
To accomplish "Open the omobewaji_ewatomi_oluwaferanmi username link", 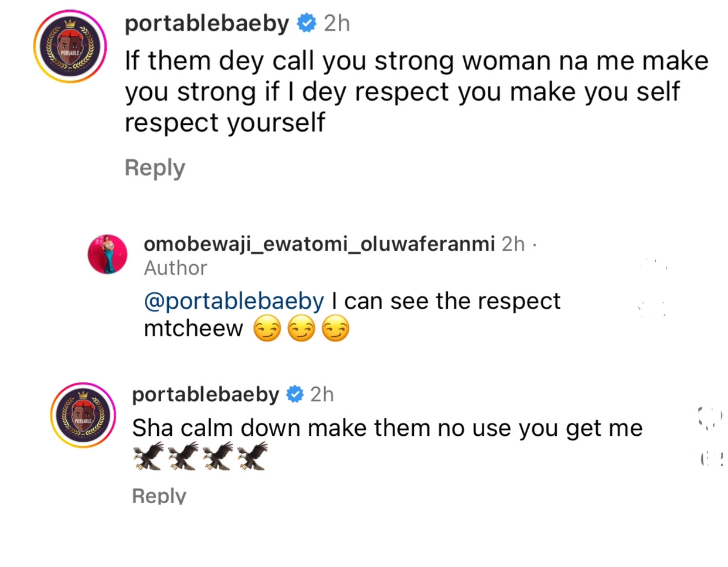I will click(x=319, y=243).
